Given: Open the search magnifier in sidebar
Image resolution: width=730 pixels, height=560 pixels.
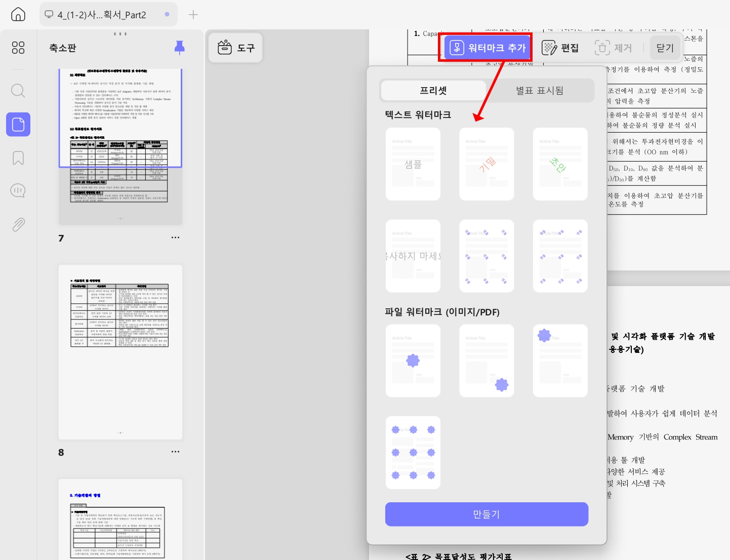Looking at the screenshot, I should (x=18, y=91).
